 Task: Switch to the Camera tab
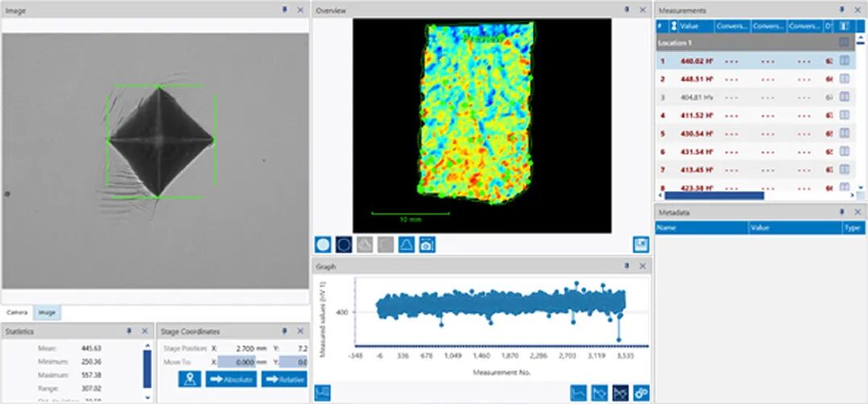click(16, 313)
